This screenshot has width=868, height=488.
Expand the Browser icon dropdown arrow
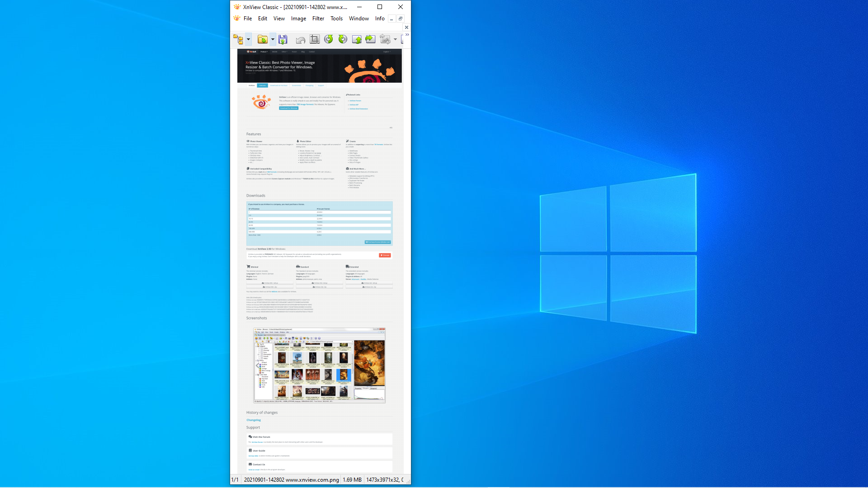[x=248, y=39]
